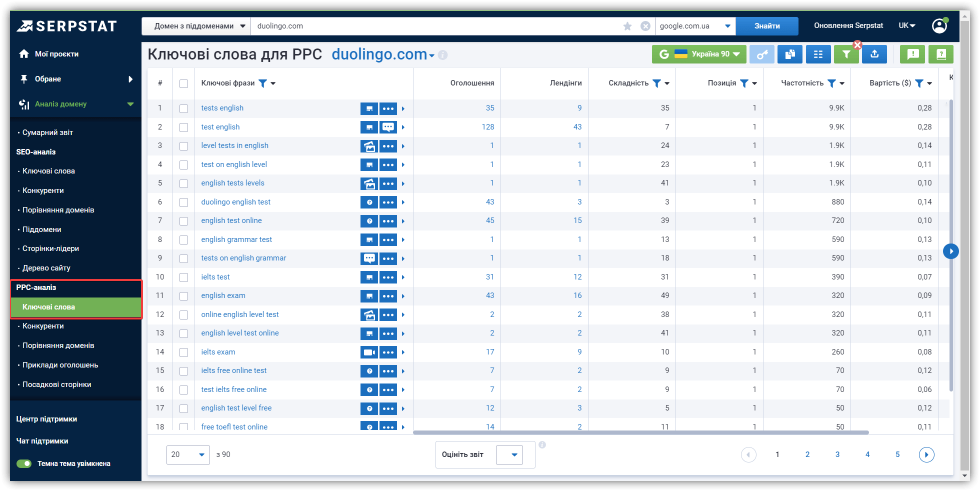
Task: Click the feedback exclamation bubble button
Action: 912,54
